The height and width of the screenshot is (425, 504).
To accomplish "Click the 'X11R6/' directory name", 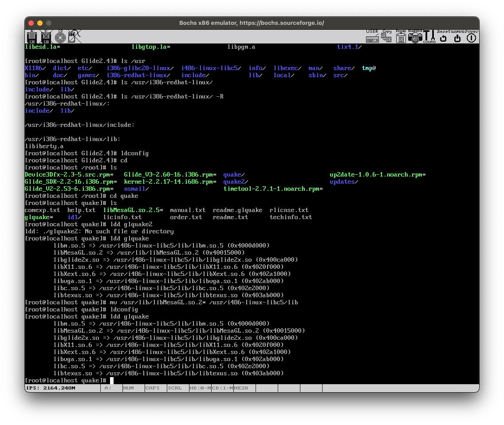I will (35, 68).
